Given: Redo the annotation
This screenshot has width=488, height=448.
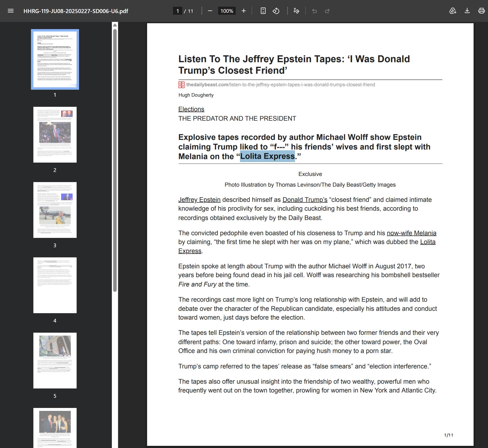Looking at the screenshot, I should point(327,11).
